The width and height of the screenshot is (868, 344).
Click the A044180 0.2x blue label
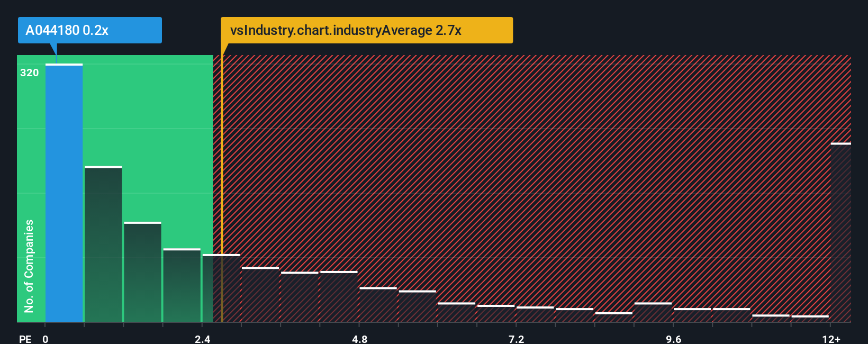point(89,30)
